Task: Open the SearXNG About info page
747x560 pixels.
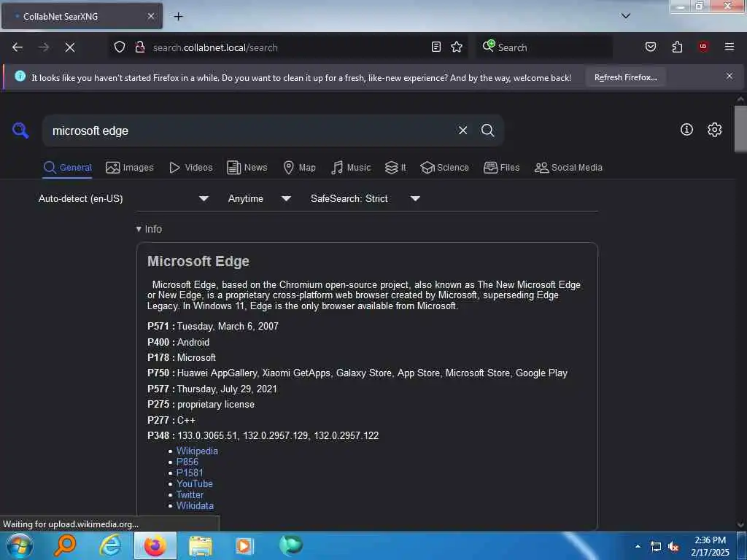Action: tap(686, 130)
